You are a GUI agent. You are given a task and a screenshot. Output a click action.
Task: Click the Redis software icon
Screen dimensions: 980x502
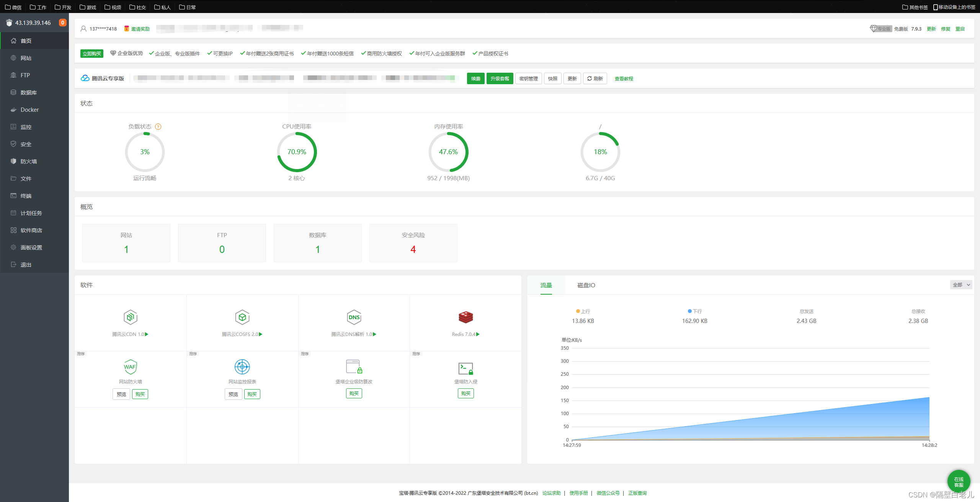point(465,317)
